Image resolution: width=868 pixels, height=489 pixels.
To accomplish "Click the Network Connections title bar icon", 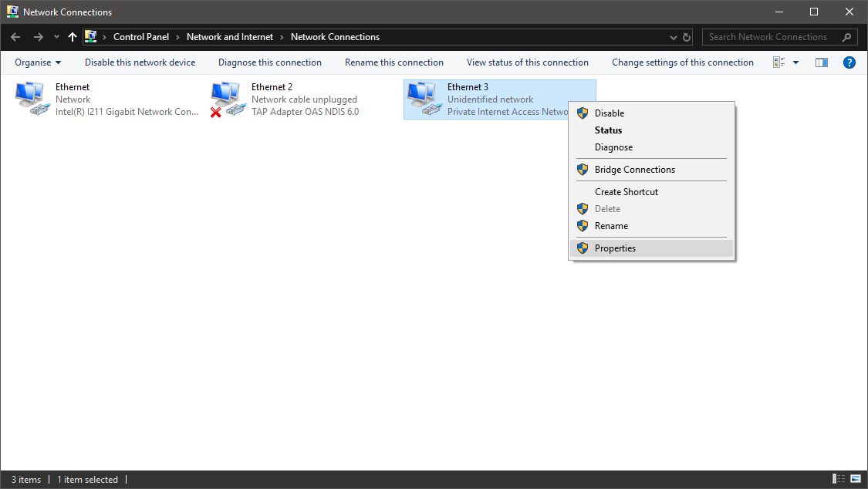I will coord(12,12).
